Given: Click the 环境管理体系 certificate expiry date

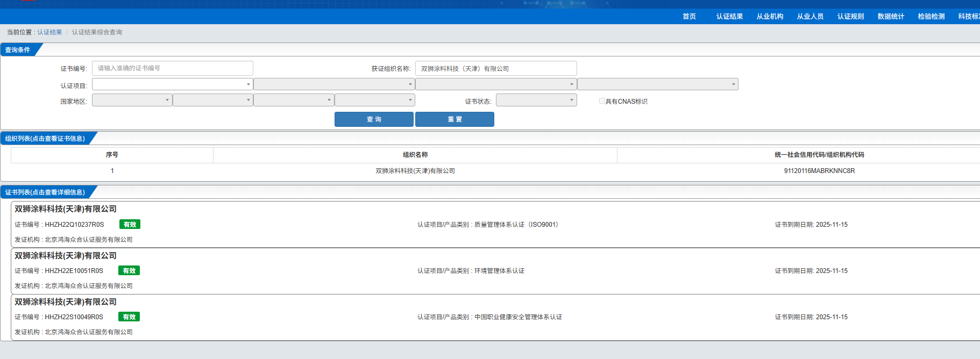Looking at the screenshot, I should [x=832, y=271].
